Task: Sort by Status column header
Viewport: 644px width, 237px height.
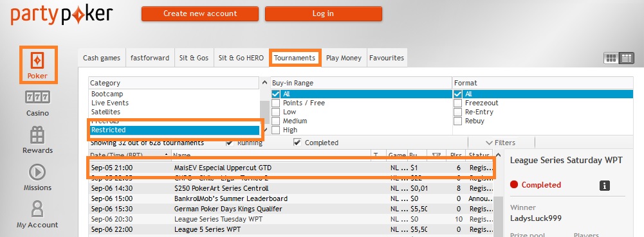Action: (x=480, y=155)
